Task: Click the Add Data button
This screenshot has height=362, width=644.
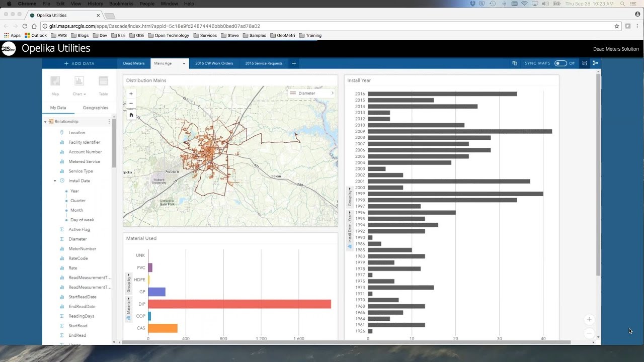Action: click(x=79, y=63)
